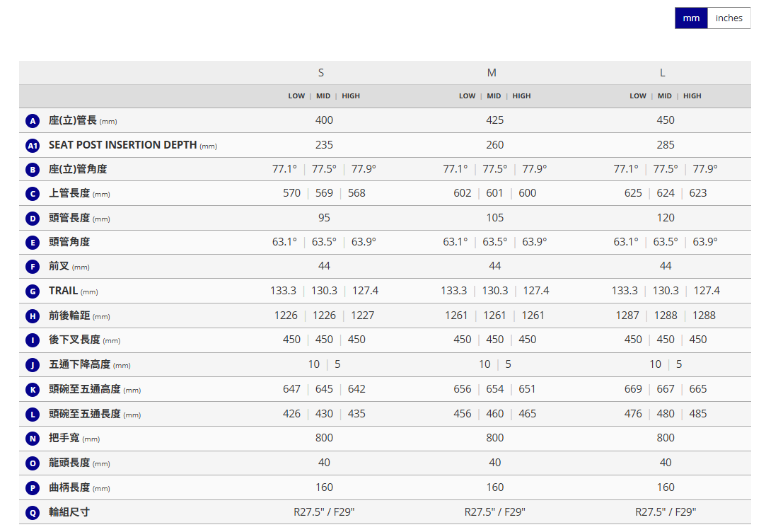Viewport: 766px width, 532px height.
Task: Click LOW under the S size column
Action: click(x=296, y=96)
